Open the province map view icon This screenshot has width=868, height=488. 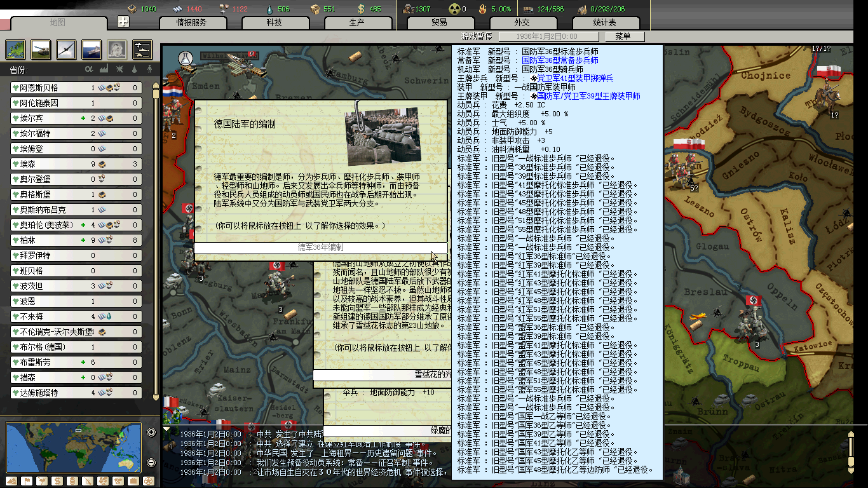(x=15, y=49)
